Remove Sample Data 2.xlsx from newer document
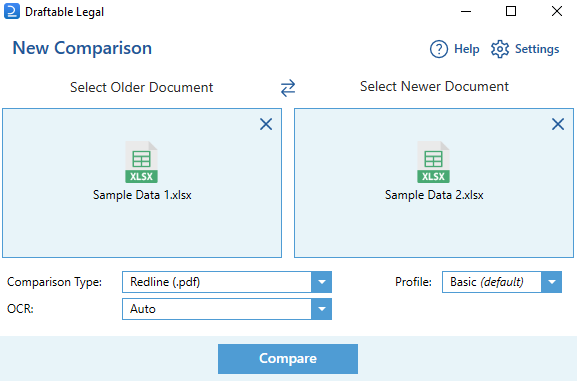This screenshot has height=381, width=577. pyautogui.click(x=558, y=124)
